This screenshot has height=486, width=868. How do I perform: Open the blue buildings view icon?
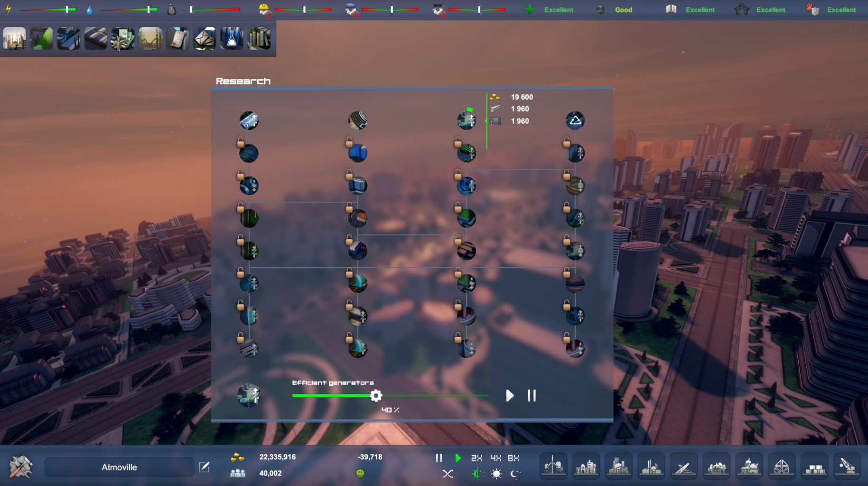pyautogui.click(x=68, y=38)
